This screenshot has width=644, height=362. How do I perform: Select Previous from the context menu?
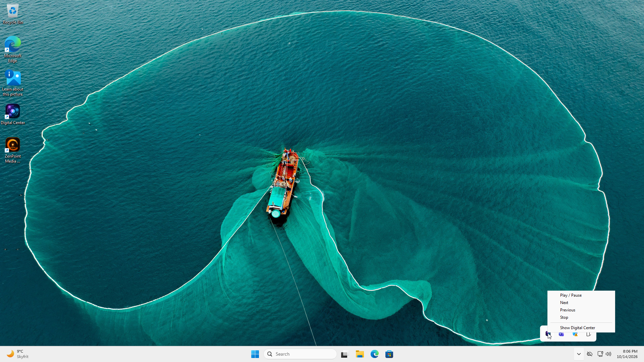click(581, 310)
